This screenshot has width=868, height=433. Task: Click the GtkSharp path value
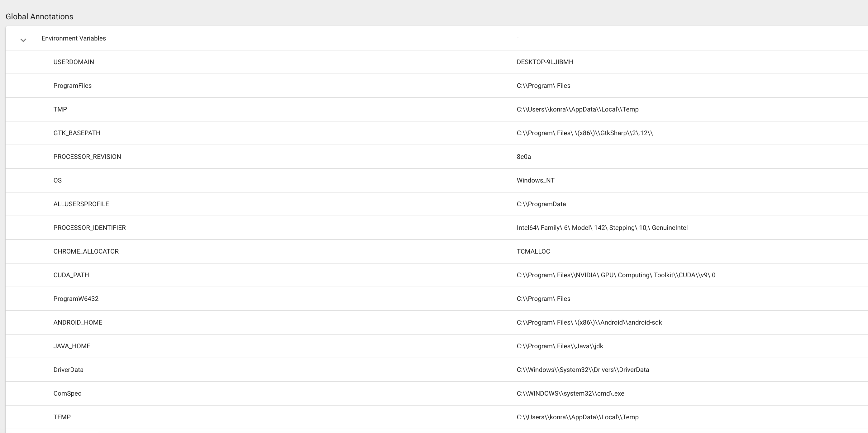584,133
